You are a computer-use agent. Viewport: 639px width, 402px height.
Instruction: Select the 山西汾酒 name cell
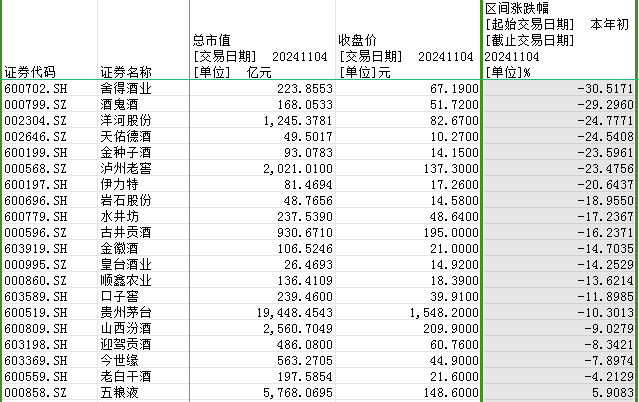click(x=143, y=329)
